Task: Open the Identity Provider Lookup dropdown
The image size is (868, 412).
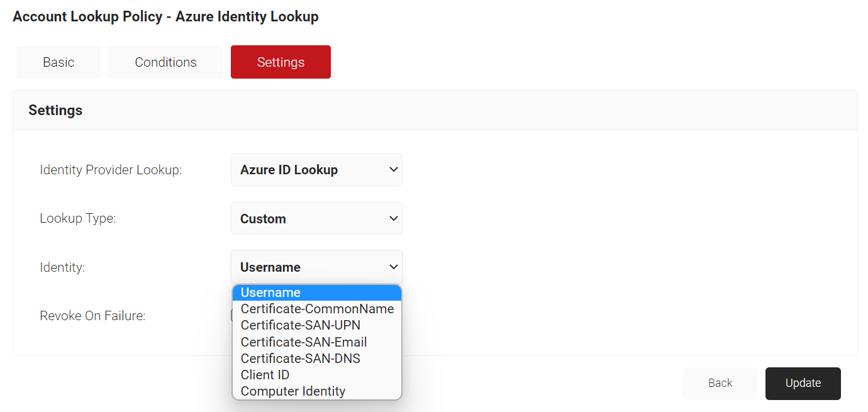Action: 316,170
